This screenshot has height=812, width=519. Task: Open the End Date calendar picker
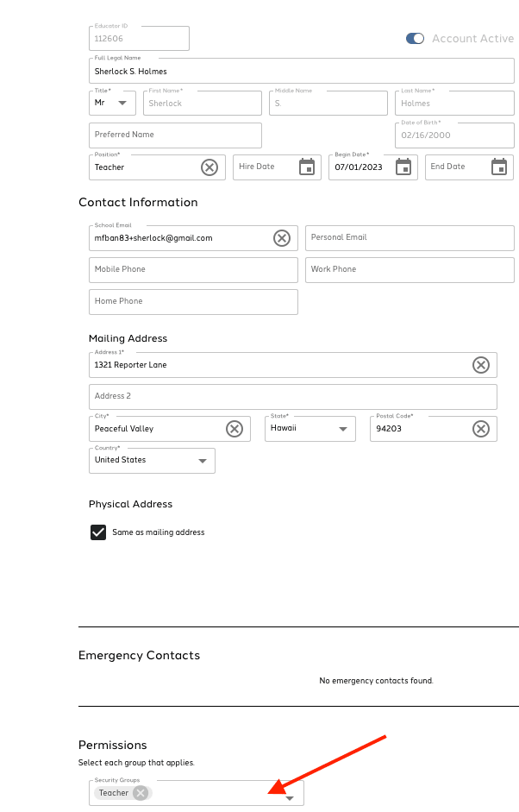[499, 167]
